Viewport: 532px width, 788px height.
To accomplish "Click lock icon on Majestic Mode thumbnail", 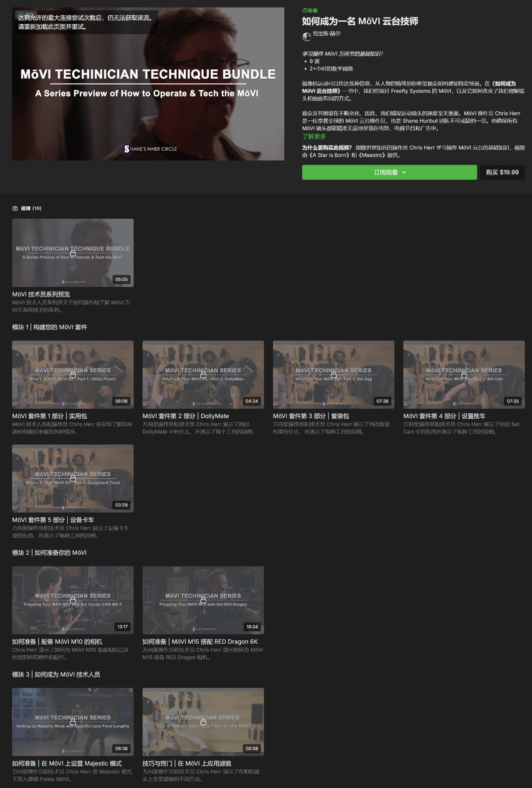I will (73, 722).
